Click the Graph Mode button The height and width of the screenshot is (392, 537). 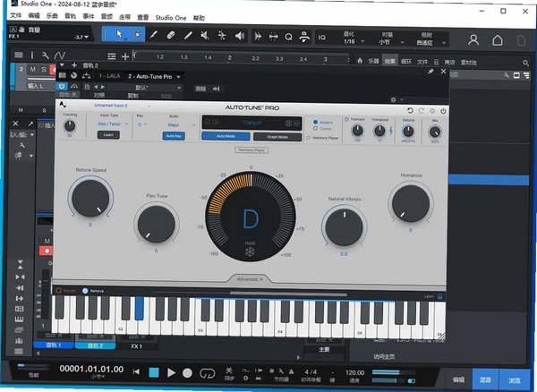[277, 137]
